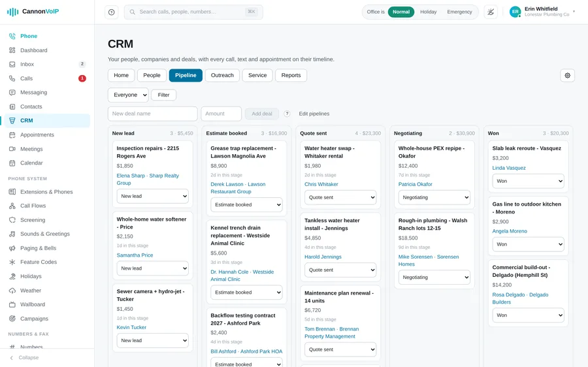Open the Phone section icon
Screen dimensions: 588x367
click(x=12, y=36)
